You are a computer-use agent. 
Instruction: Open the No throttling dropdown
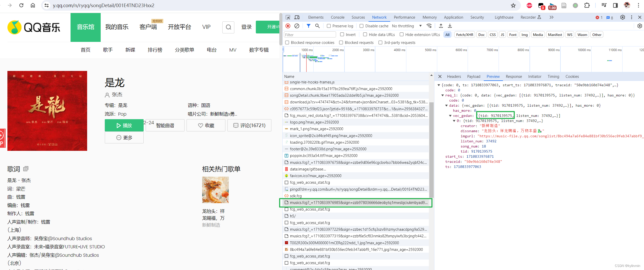pos(407,26)
